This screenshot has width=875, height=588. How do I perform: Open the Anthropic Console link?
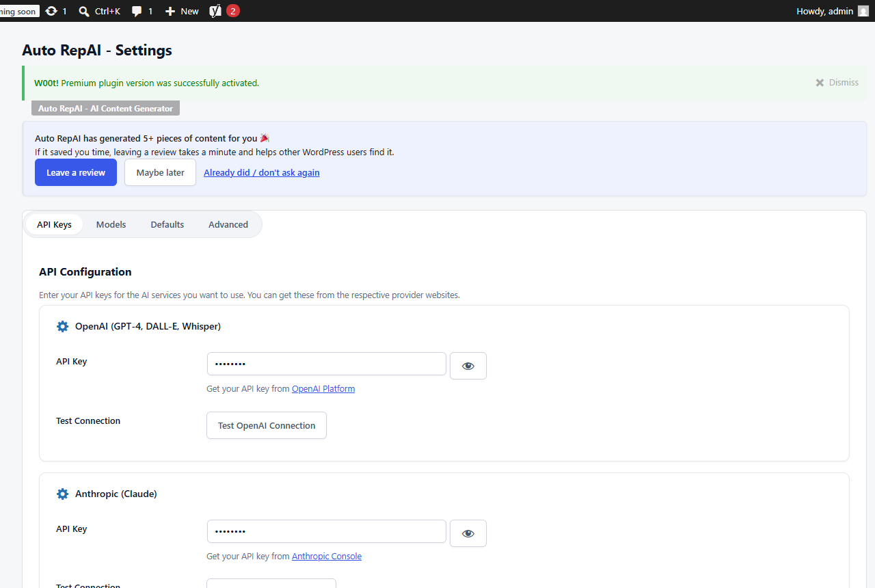click(327, 556)
